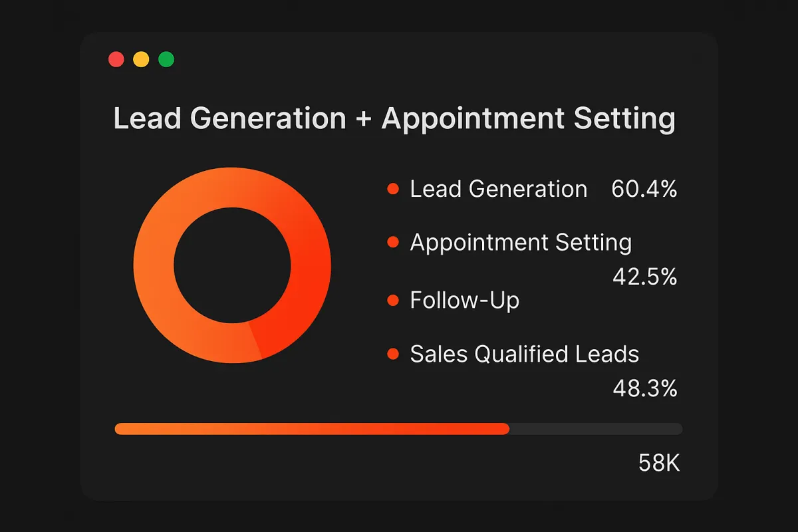This screenshot has width=798, height=532.
Task: Click the 60.4% value
Action: click(644, 190)
